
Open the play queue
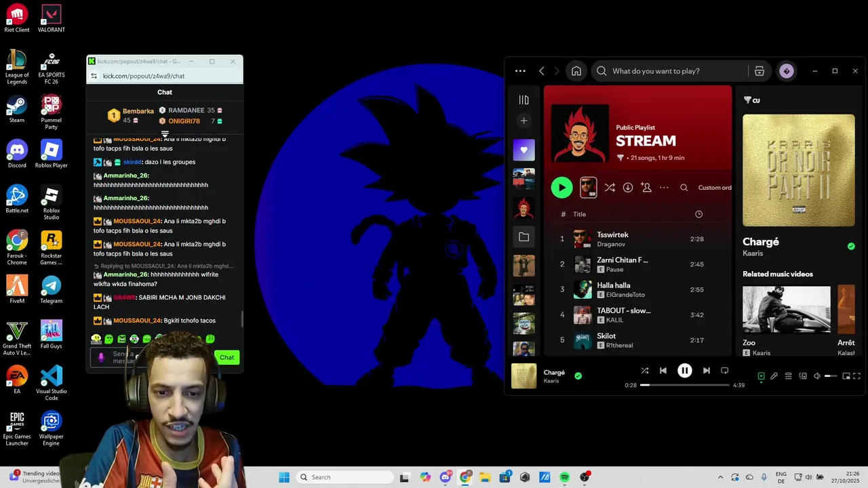[788, 376]
